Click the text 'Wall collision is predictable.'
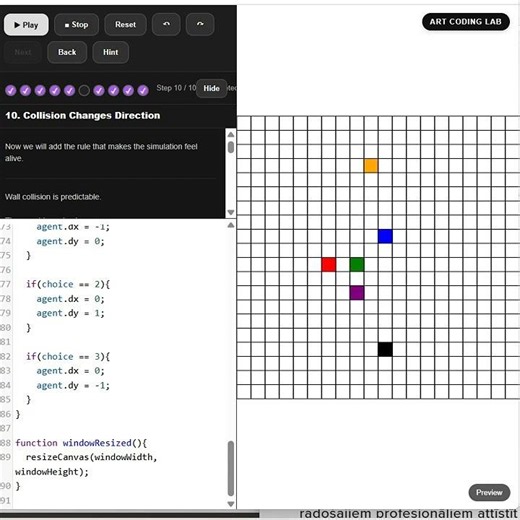Screen dimensions: 520x520 pos(53,197)
